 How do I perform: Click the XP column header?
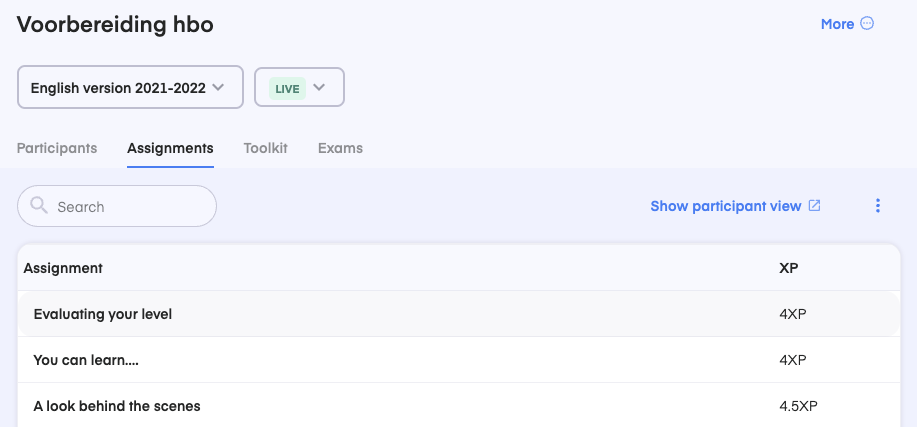[x=788, y=268]
